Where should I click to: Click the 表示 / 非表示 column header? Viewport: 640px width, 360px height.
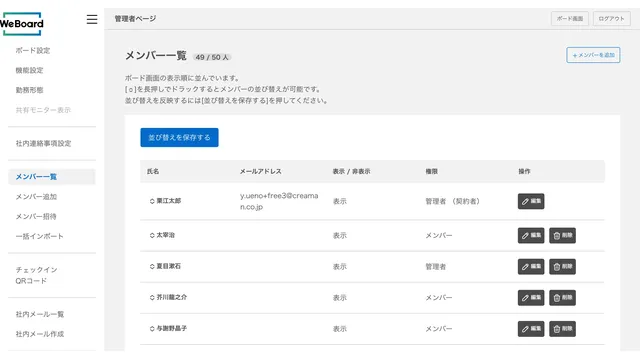[351, 171]
